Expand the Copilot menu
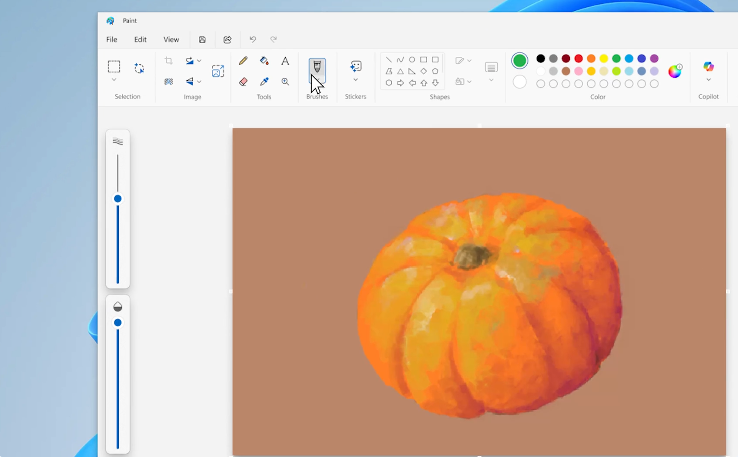The image size is (738, 457). [x=708, y=71]
